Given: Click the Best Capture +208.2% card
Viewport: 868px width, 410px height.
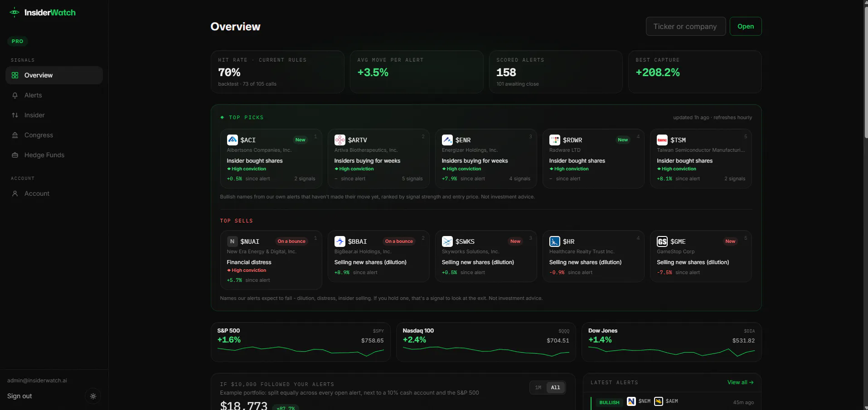Looking at the screenshot, I should pyautogui.click(x=695, y=72).
